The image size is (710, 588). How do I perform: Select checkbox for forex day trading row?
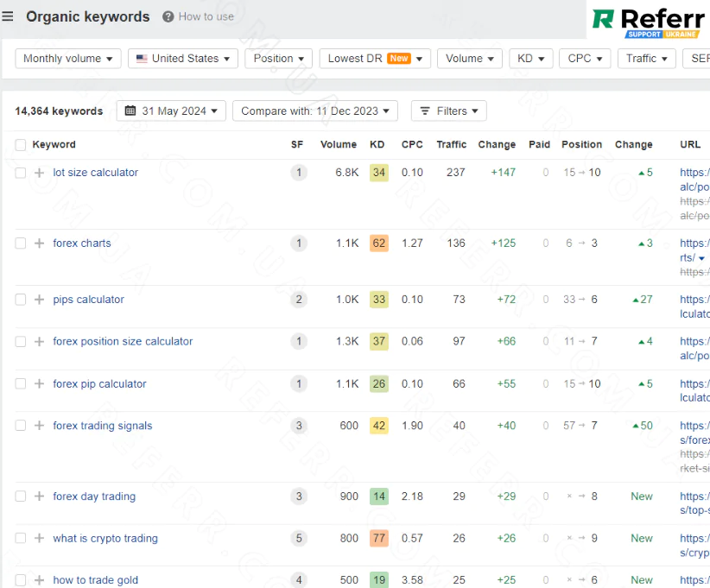pyautogui.click(x=21, y=496)
